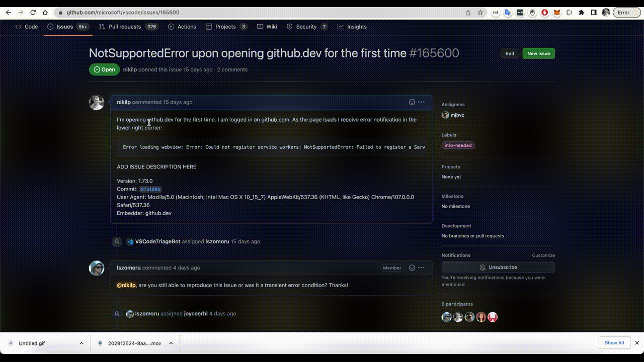This screenshot has height=362, width=644.
Task: Open the options menu on nikilp's comment
Action: pos(421,102)
